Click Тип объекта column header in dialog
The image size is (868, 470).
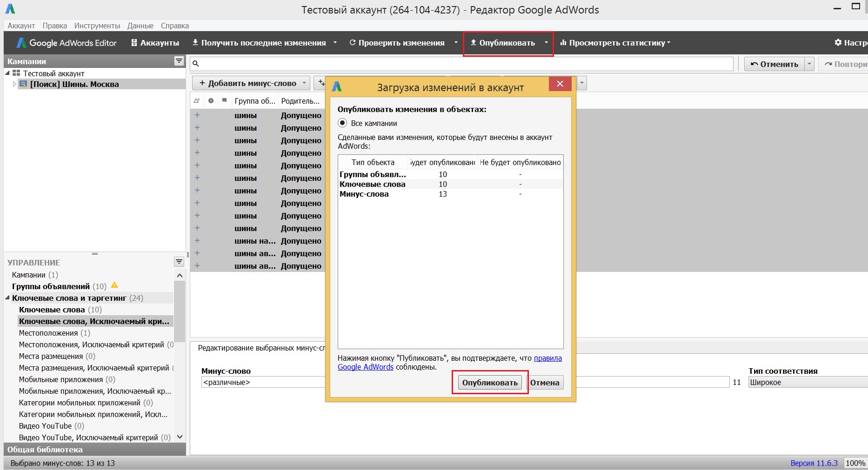pos(373,162)
